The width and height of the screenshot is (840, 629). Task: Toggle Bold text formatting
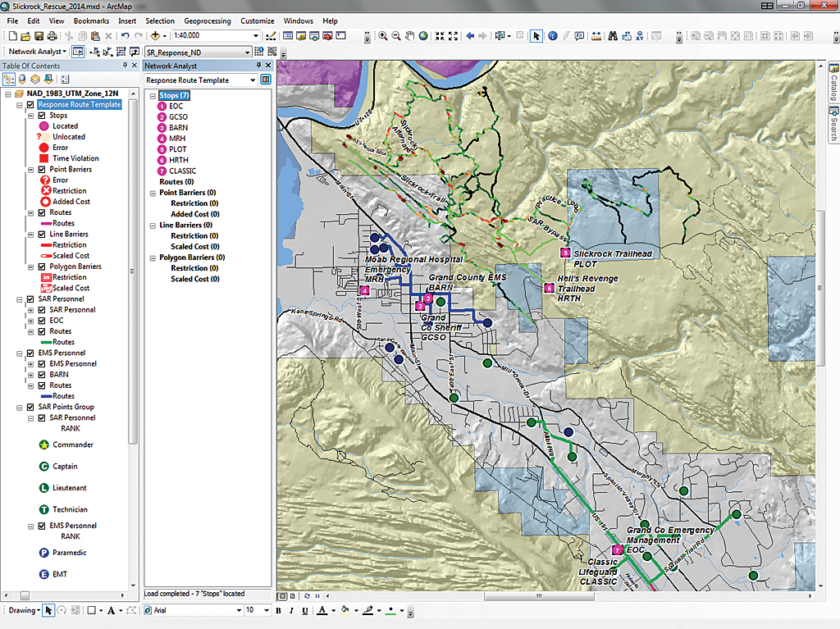click(x=279, y=610)
